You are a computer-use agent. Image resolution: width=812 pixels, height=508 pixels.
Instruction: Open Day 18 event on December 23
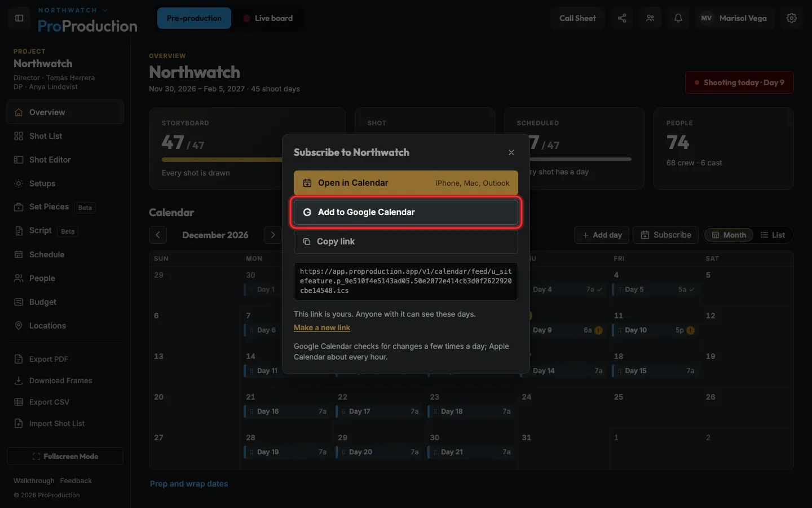point(471,411)
